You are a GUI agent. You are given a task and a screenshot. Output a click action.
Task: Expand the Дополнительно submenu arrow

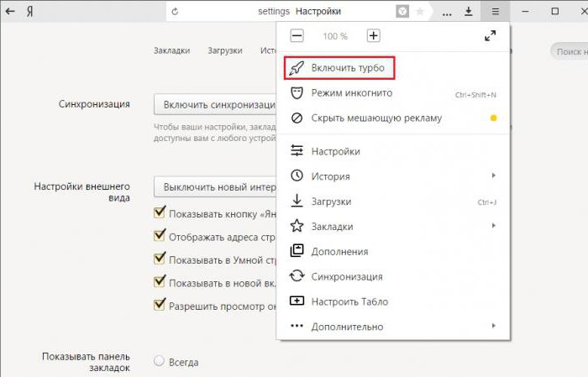pyautogui.click(x=494, y=326)
